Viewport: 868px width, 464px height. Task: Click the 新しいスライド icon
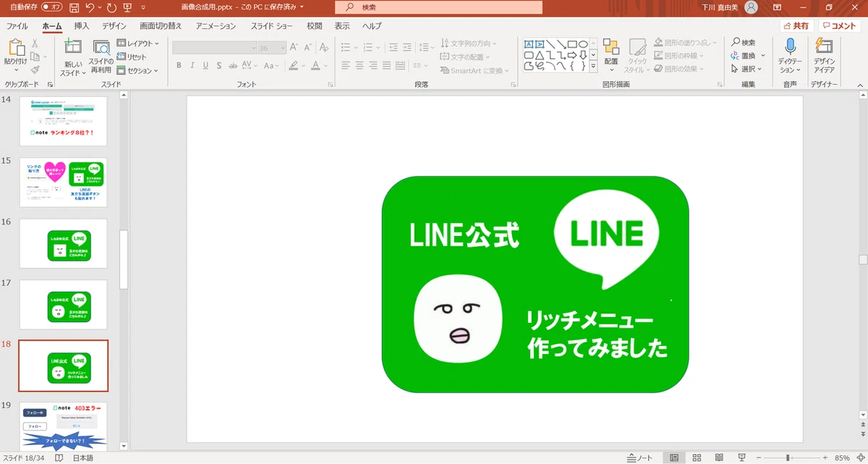72,47
